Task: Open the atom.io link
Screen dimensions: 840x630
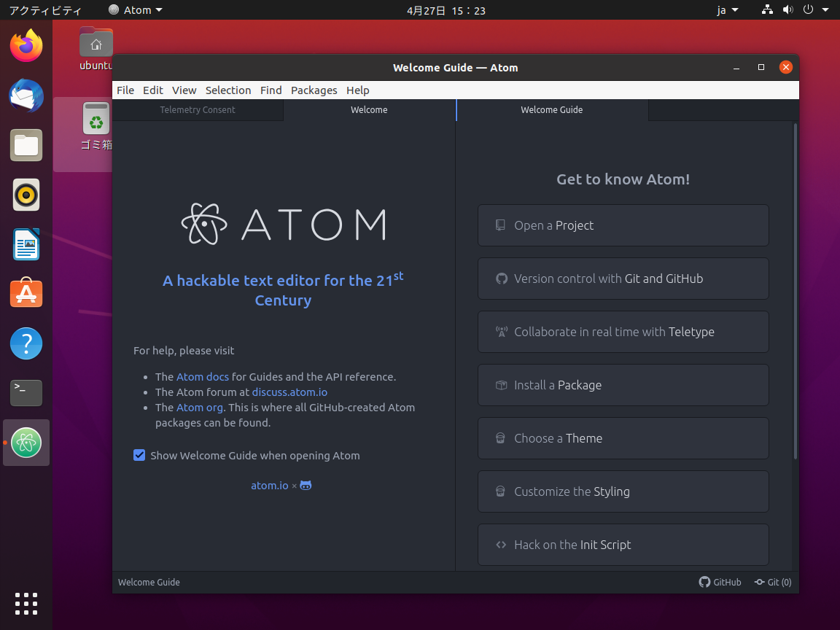Action: [269, 485]
